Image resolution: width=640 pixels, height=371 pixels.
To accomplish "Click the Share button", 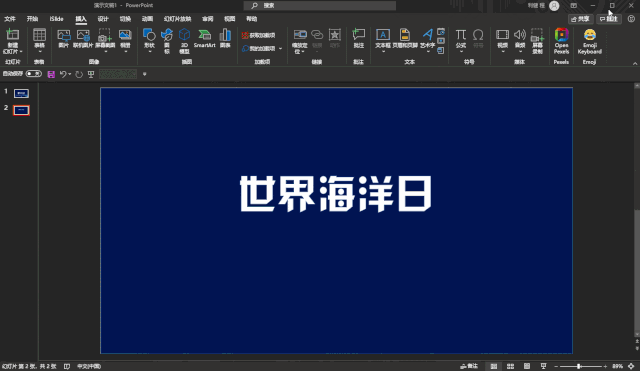I will (x=580, y=19).
